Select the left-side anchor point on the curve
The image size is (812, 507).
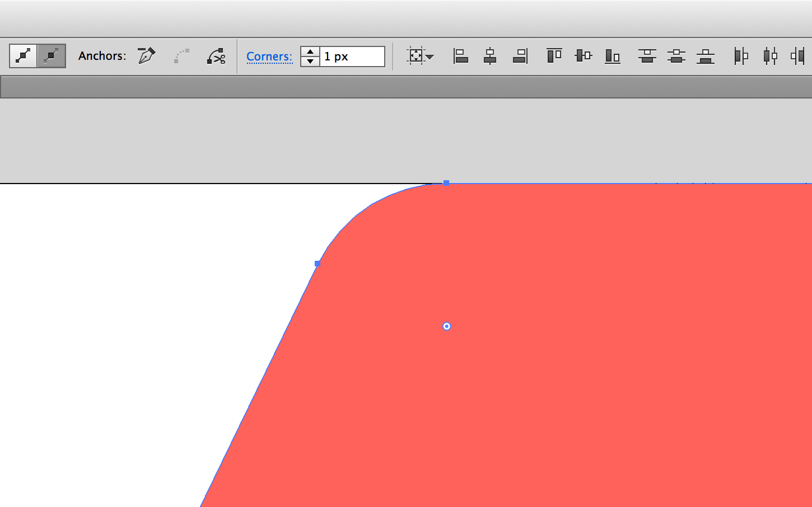[x=318, y=264]
